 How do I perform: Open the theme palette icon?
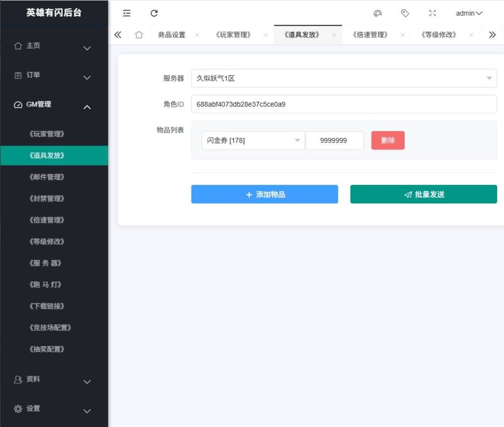[x=378, y=13]
